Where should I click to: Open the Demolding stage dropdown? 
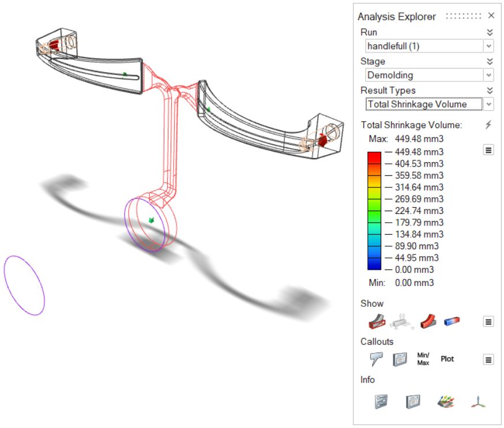[488, 75]
